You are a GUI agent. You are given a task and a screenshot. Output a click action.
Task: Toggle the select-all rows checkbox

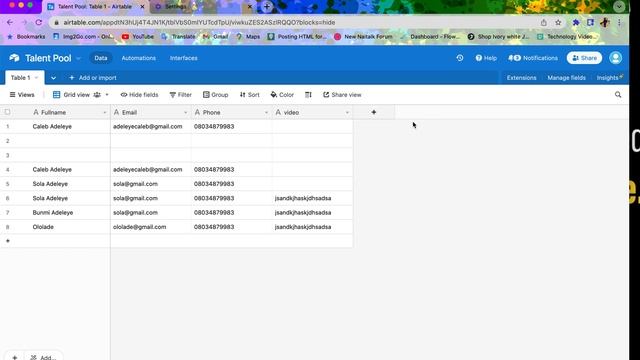(x=7, y=112)
